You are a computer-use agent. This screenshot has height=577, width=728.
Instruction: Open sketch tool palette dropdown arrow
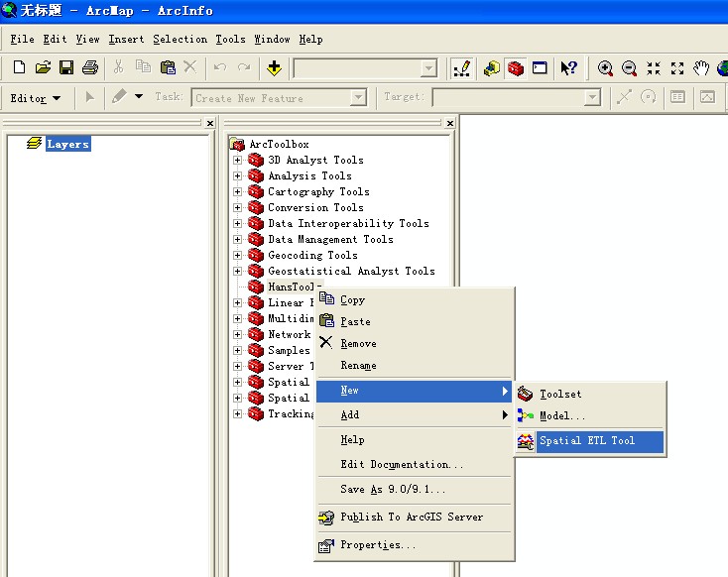(x=138, y=96)
